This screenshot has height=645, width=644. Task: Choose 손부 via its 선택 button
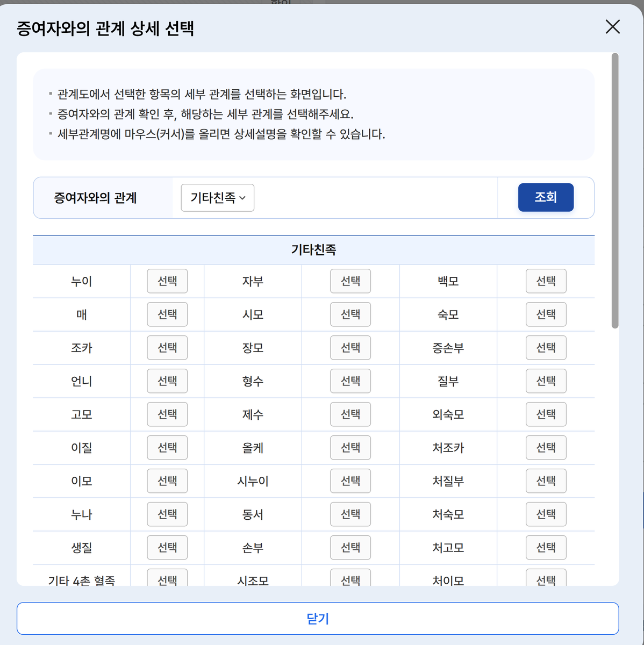coord(350,548)
